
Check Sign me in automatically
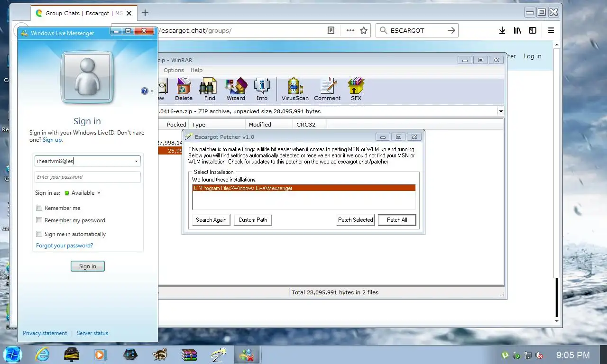point(39,234)
